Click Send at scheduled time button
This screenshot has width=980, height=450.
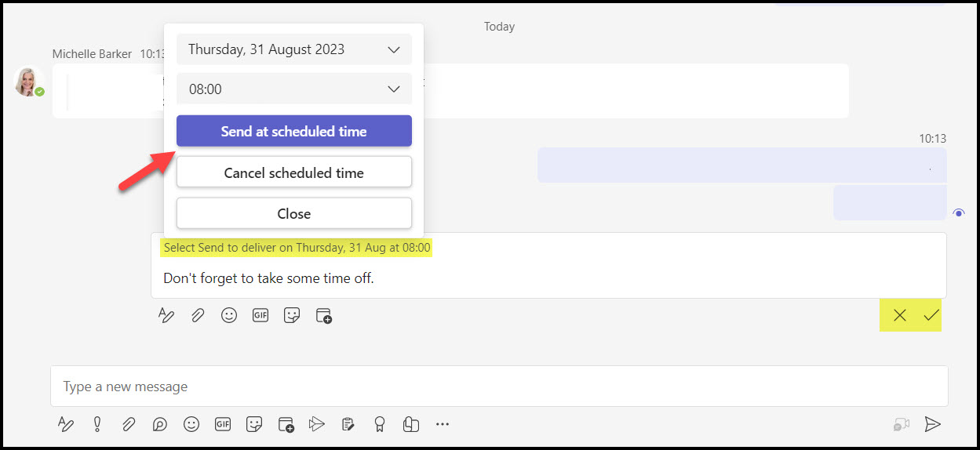pos(294,131)
